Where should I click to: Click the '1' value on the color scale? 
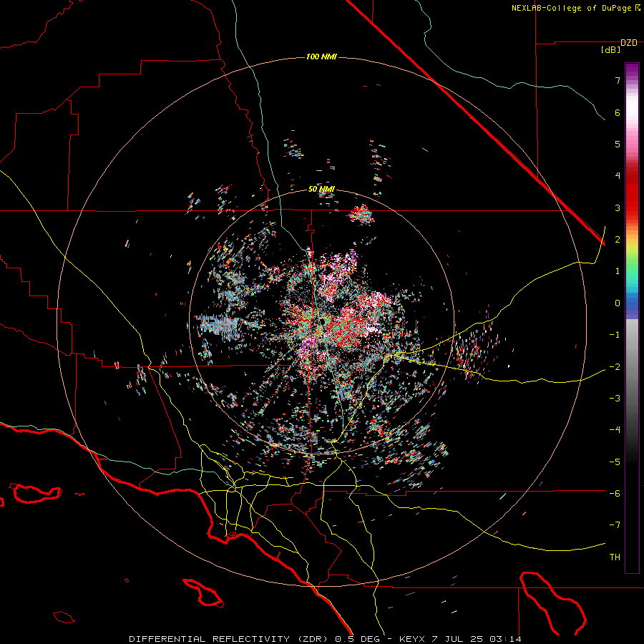(618, 270)
